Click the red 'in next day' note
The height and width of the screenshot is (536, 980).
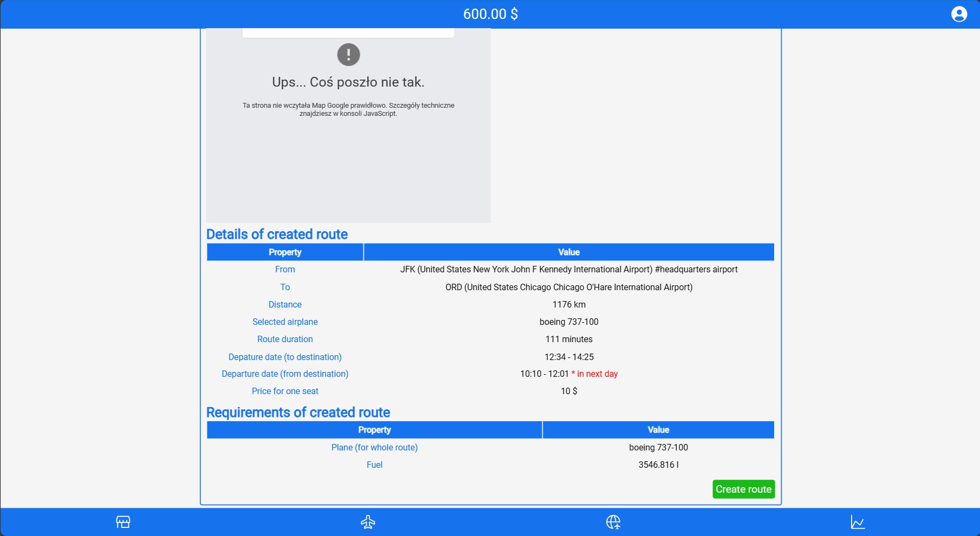coord(596,374)
